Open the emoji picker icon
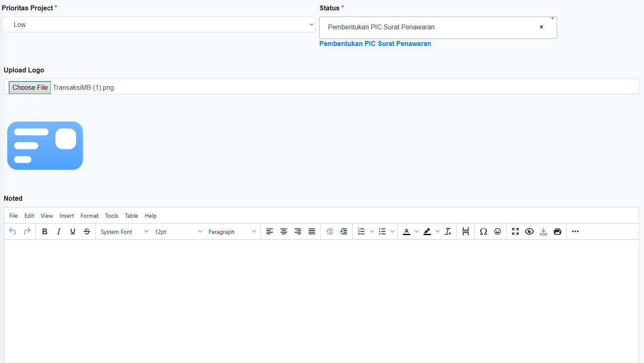Image resolution: width=644 pixels, height=363 pixels. click(x=498, y=231)
